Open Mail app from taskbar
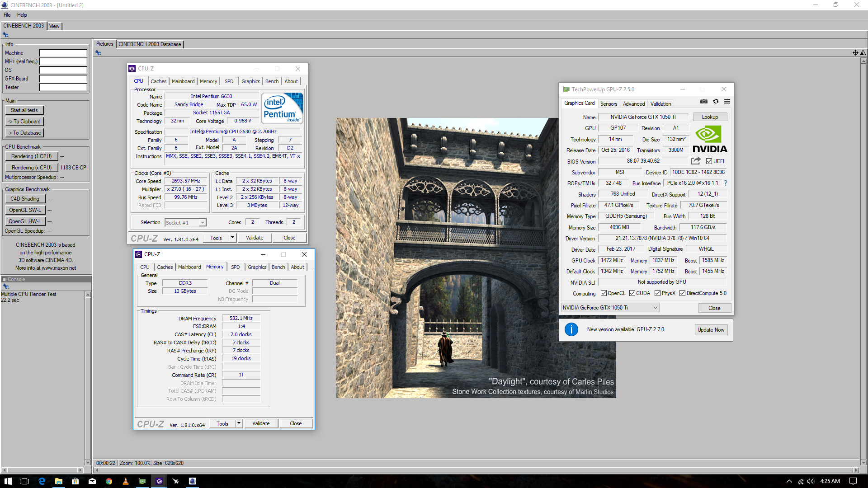 tap(92, 481)
